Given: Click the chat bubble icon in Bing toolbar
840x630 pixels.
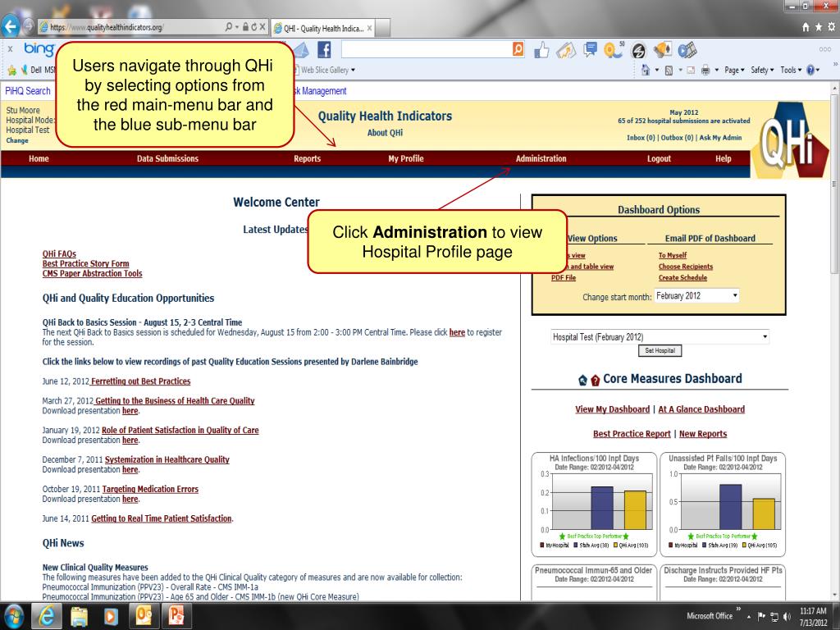Looking at the screenshot, I should (x=590, y=50).
